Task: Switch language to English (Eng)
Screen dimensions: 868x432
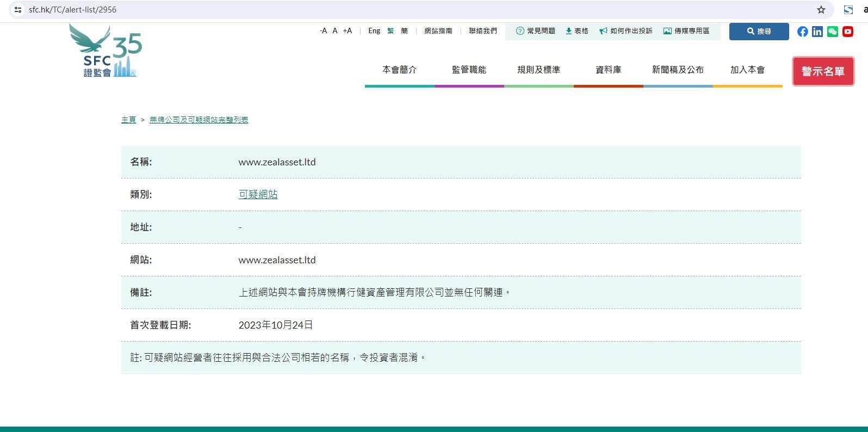Action: tap(374, 31)
